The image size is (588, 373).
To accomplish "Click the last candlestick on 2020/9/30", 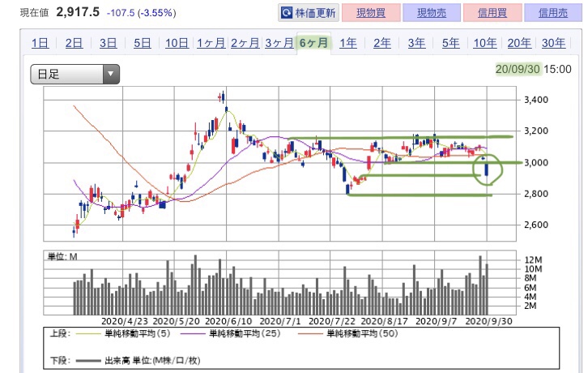I will (487, 169).
